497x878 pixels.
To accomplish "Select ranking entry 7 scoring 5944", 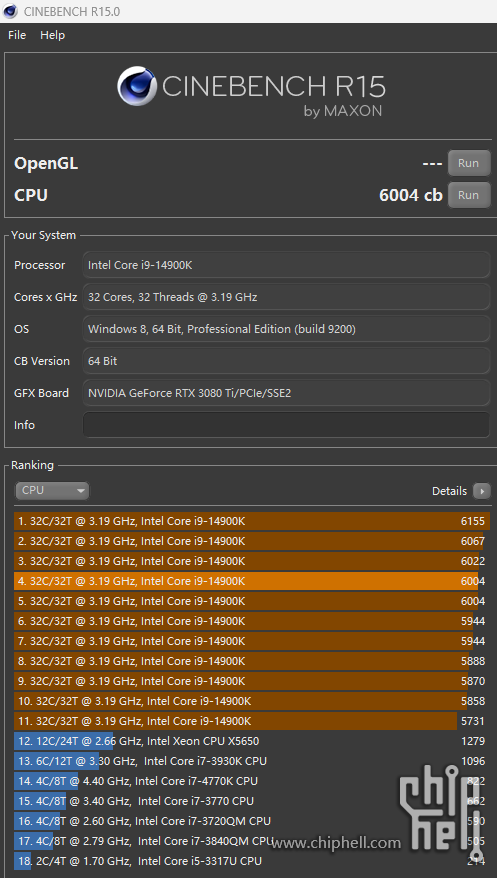I will click(252, 641).
